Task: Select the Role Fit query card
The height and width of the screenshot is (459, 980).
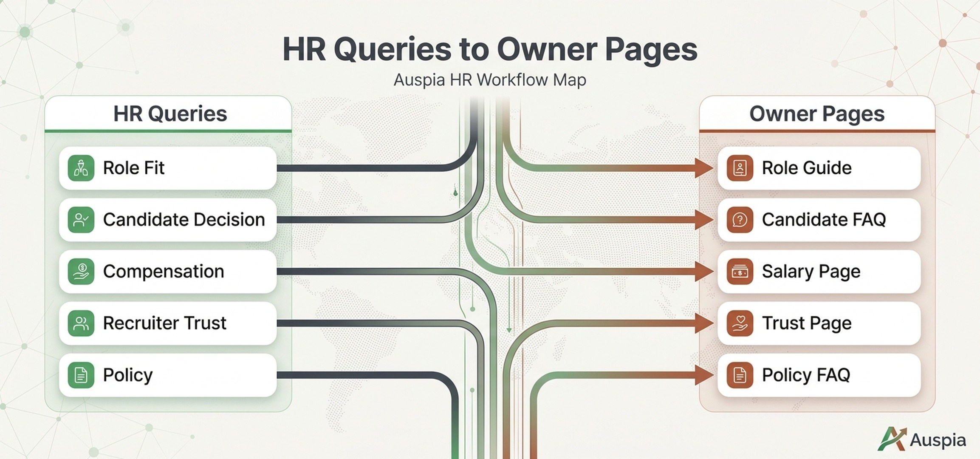Action: 168,168
